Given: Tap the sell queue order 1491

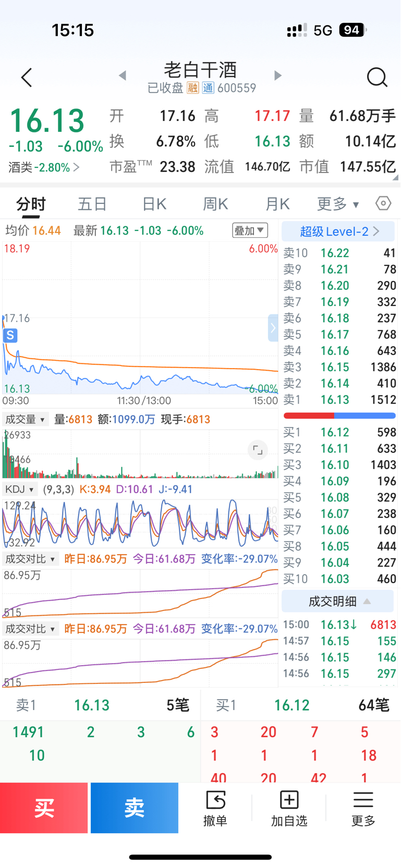Looking at the screenshot, I should click(28, 732).
